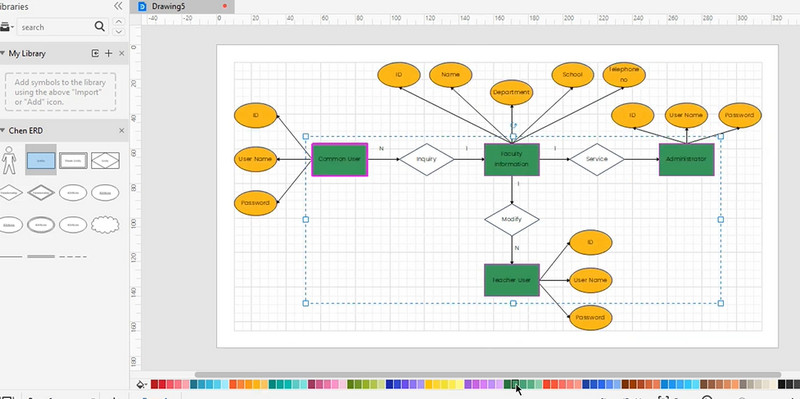Pick the green swatch under the mouse cursor
Screen dimensions: 800x399
tap(516, 384)
